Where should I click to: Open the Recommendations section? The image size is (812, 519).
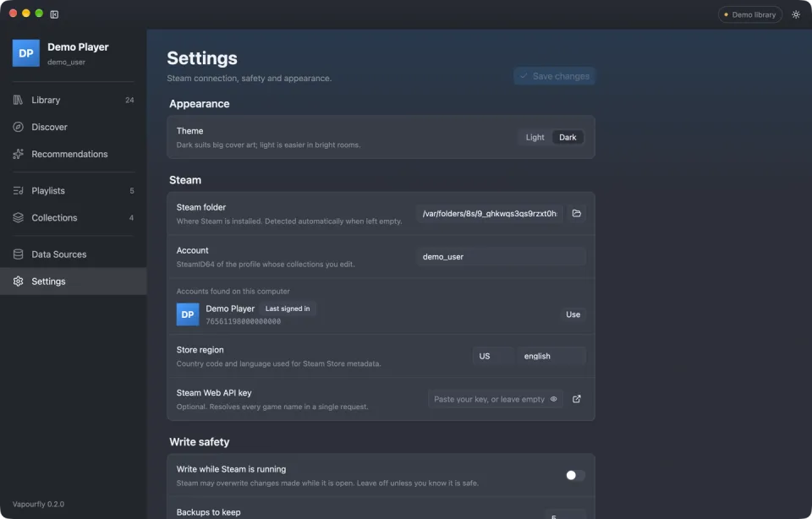coord(73,154)
